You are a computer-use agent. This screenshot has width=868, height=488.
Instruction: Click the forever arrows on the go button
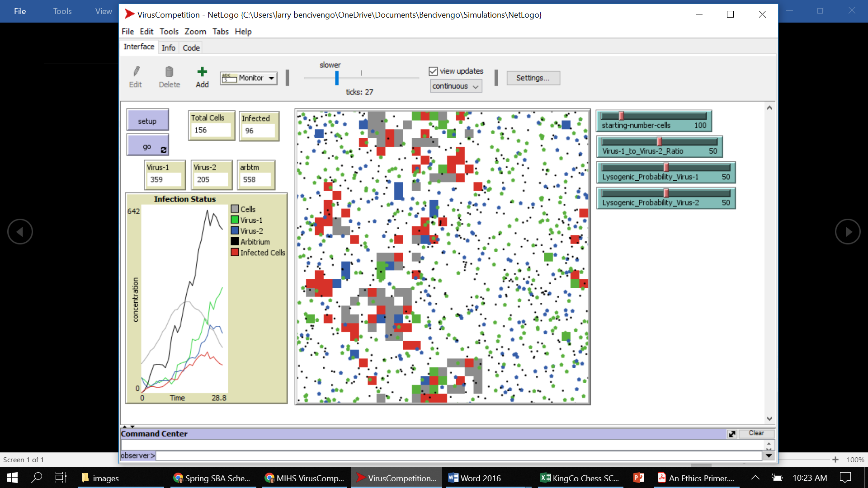(x=163, y=150)
